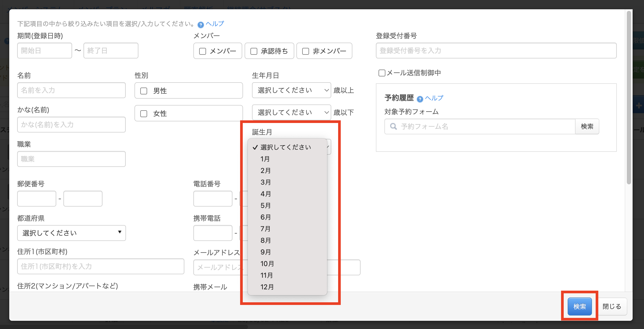The image size is (644, 329).
Task: Click the help question-mark icon at top
Action: click(200, 25)
